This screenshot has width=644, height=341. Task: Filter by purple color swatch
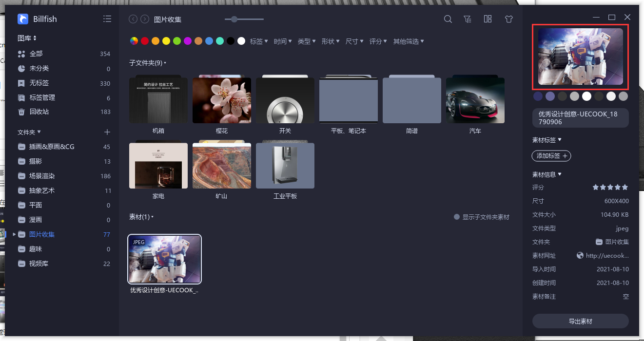click(188, 41)
